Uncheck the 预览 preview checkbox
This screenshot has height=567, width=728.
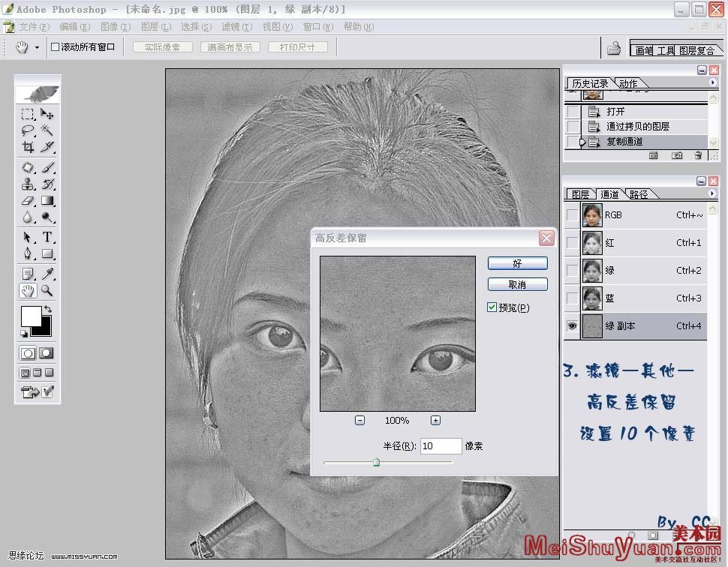tap(492, 307)
